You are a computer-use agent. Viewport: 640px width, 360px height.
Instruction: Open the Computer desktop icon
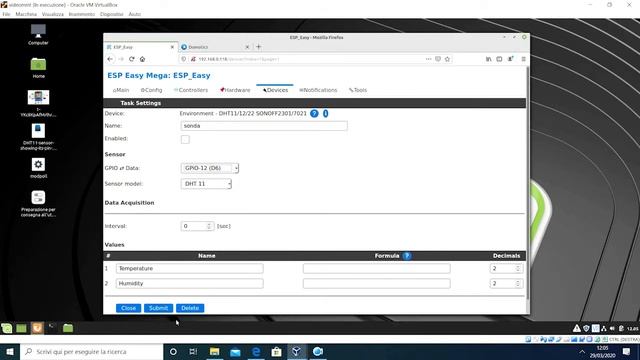click(38, 34)
